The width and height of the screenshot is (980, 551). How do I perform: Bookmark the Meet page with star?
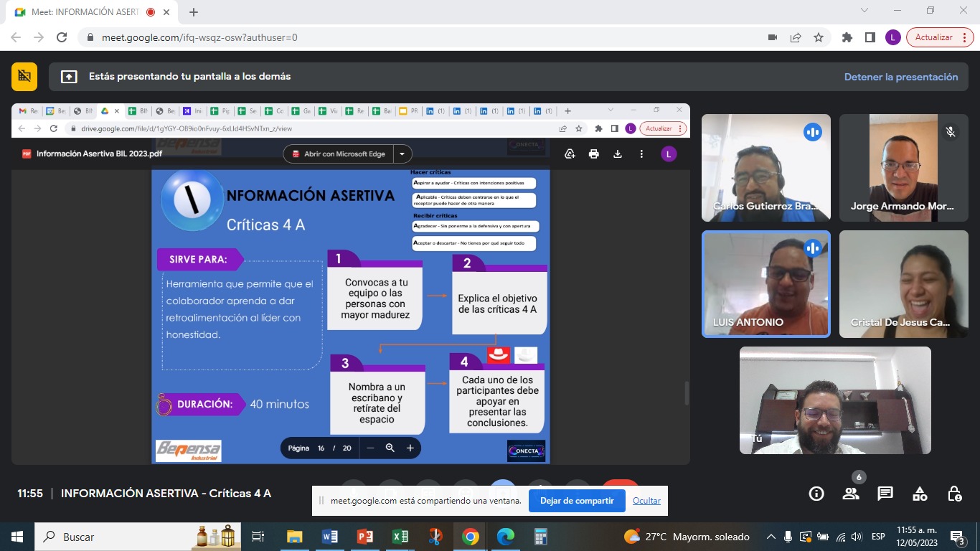tap(819, 37)
